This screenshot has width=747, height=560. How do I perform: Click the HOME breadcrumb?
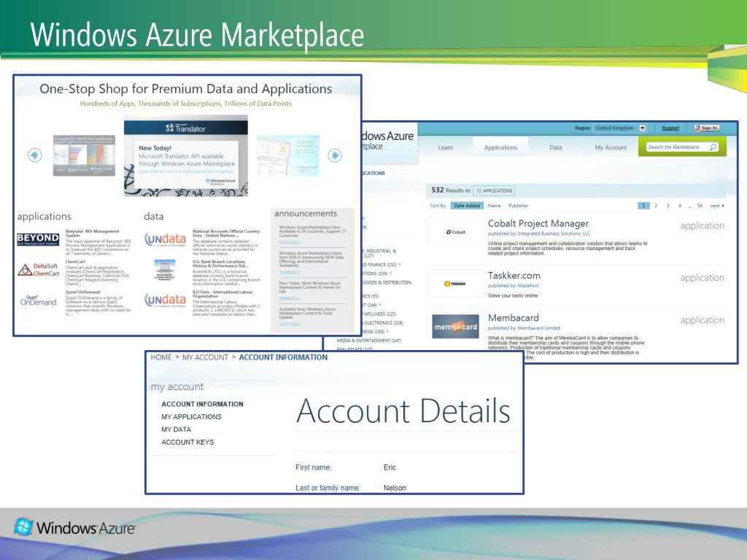pyautogui.click(x=161, y=357)
